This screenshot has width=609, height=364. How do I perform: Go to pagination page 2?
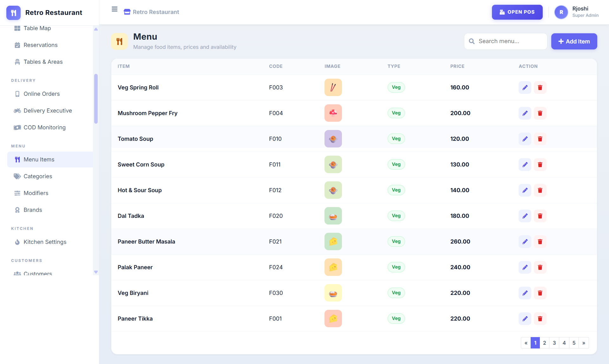[544, 343]
